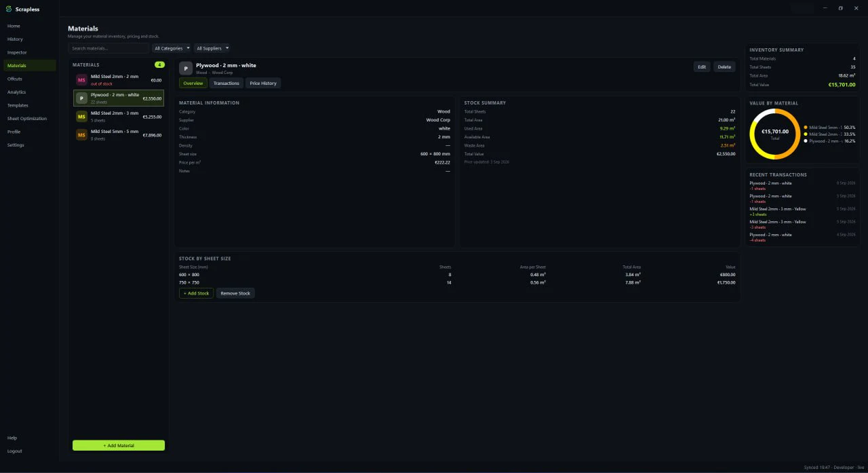Select Mild Steel 2mm - 3 mm in list
Viewport: 868px width, 473px height.
[119, 117]
